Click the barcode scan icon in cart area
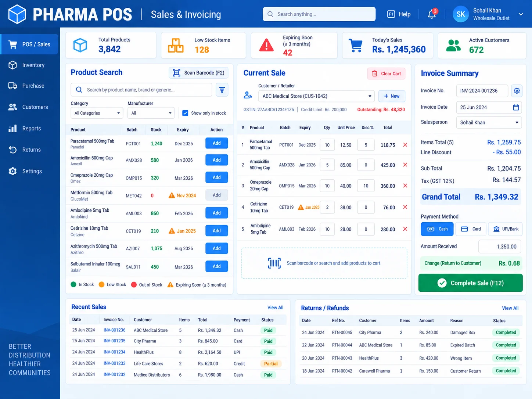Image resolution: width=532 pixels, height=399 pixels. [x=274, y=263]
